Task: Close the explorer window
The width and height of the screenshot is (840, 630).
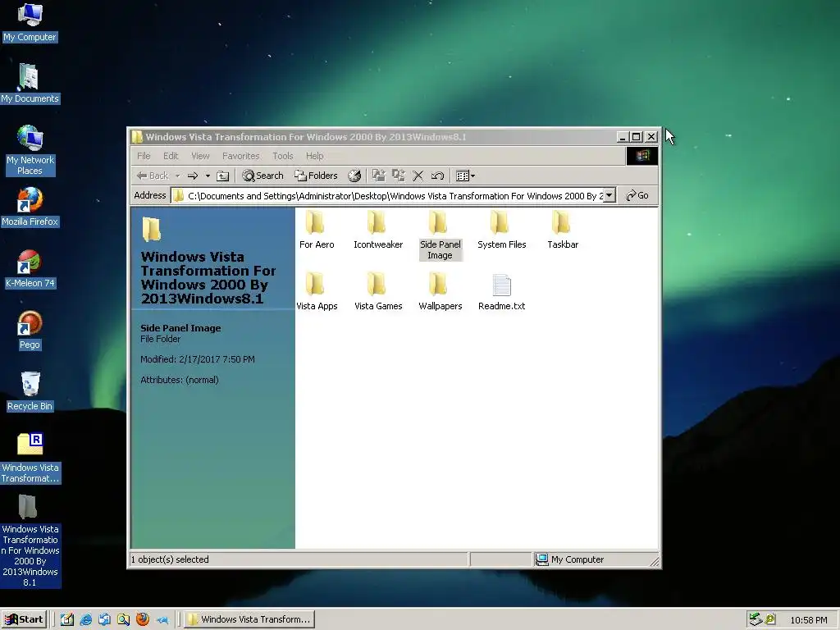Action: pos(651,137)
